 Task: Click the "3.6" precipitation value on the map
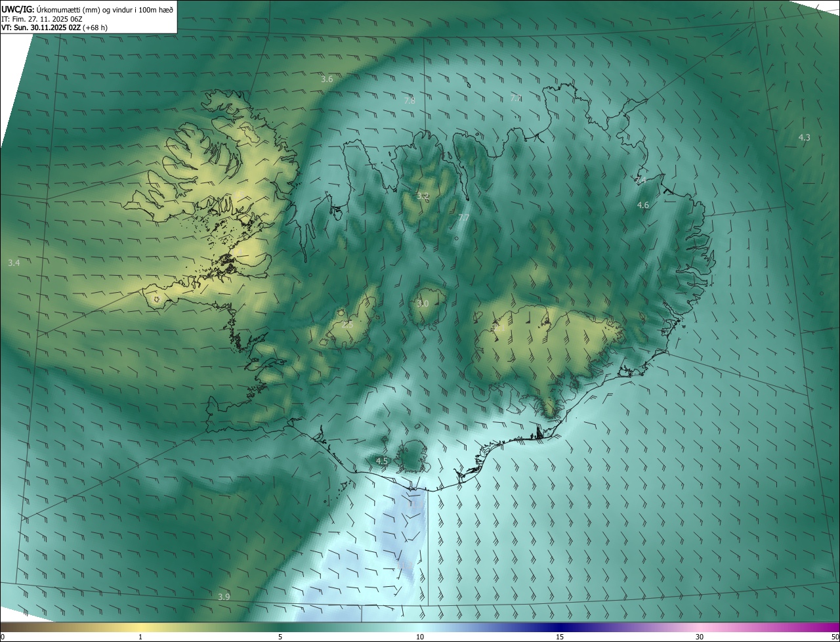[x=327, y=79]
